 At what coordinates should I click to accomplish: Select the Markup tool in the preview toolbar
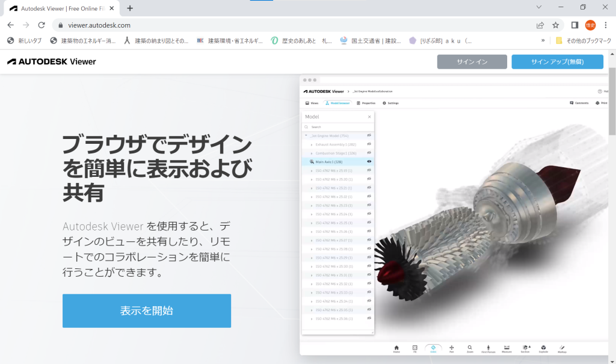coord(562,349)
